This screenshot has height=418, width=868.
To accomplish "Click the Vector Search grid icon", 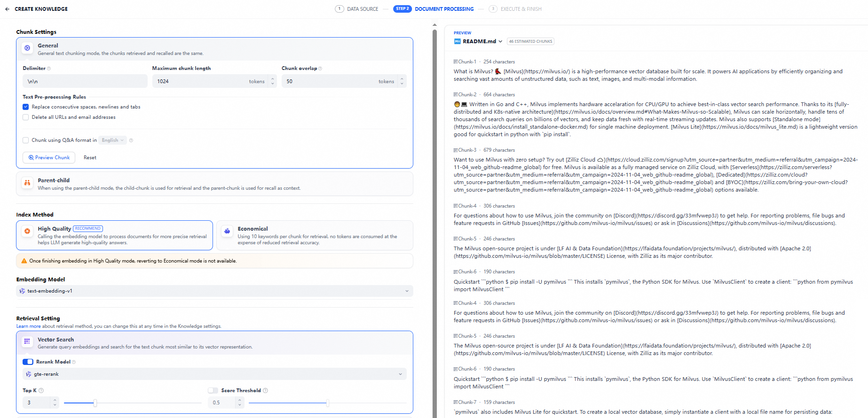I will point(27,341).
